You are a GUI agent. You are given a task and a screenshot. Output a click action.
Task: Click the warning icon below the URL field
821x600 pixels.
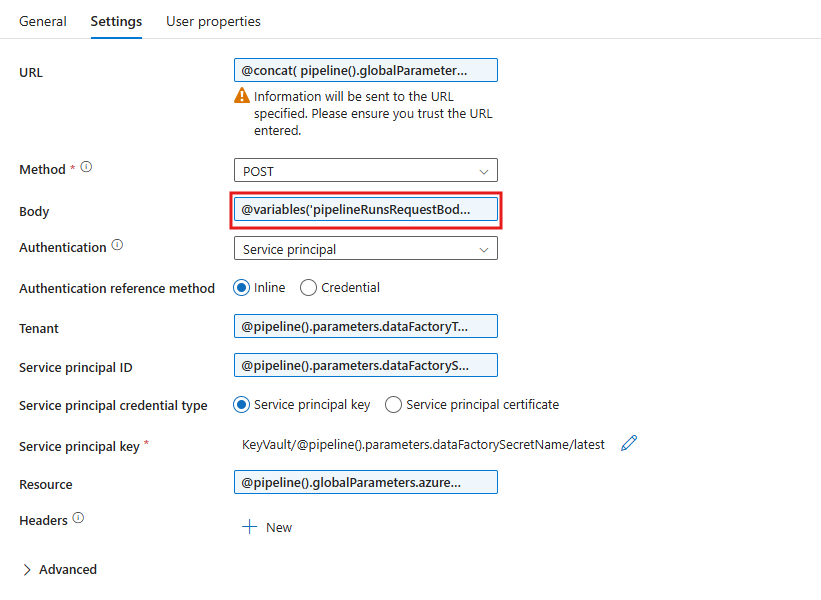click(x=240, y=95)
